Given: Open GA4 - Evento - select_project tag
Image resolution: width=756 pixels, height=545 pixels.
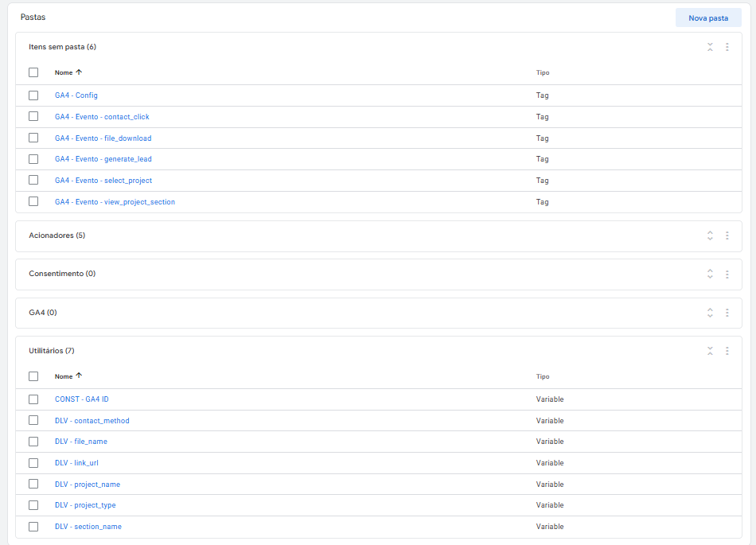Looking at the screenshot, I should click(x=103, y=181).
